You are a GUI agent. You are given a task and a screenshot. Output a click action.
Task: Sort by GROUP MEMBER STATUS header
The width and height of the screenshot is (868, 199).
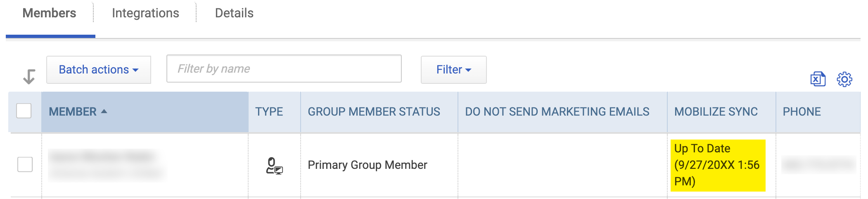pyautogui.click(x=374, y=111)
